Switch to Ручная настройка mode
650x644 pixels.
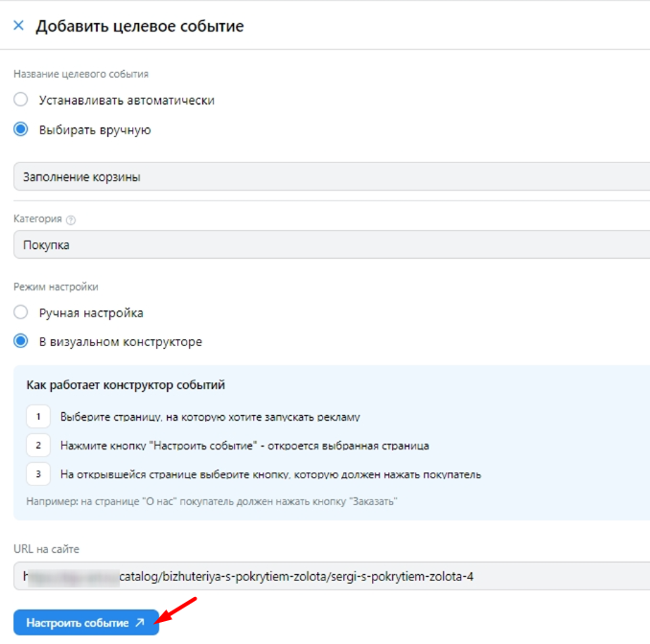[x=21, y=312]
